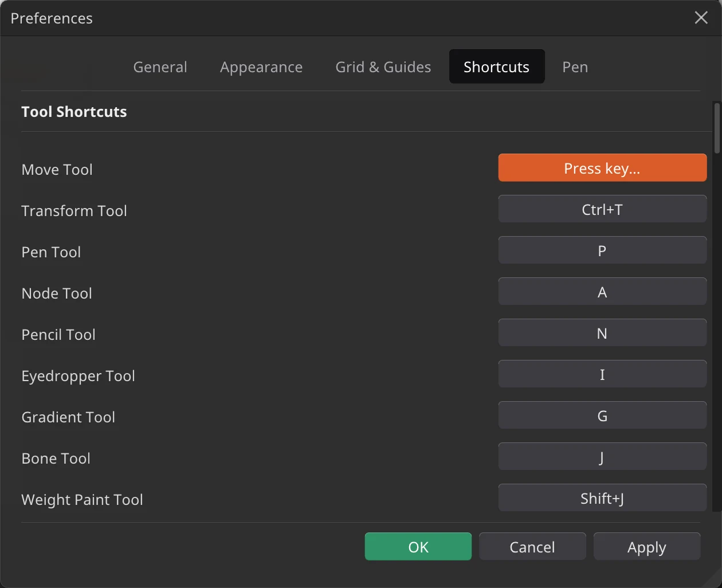Cancel the preferences changes
This screenshot has width=722, height=588.
tap(532, 547)
